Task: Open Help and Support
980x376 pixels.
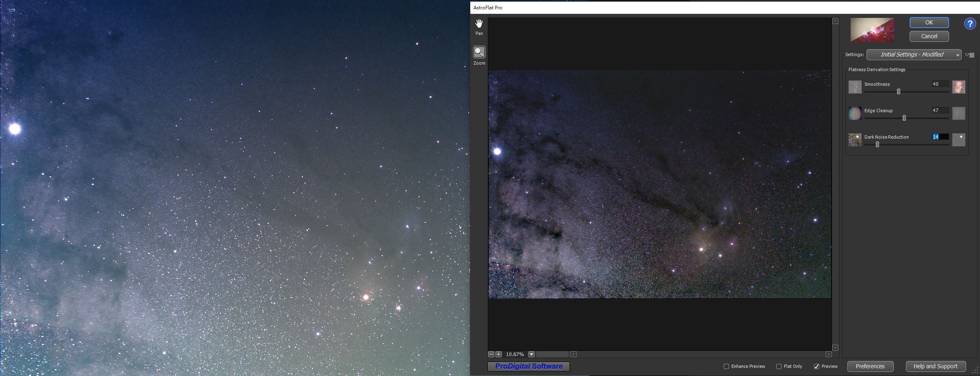Action: coord(935,366)
